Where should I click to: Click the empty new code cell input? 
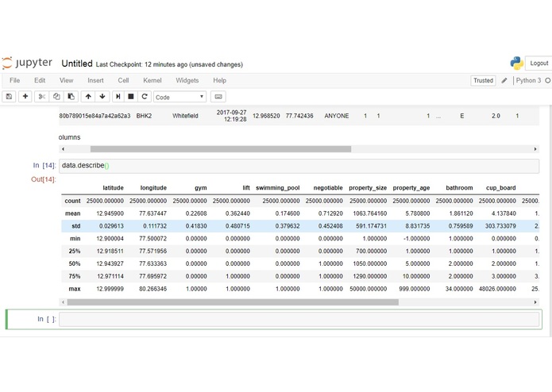pyautogui.click(x=299, y=320)
